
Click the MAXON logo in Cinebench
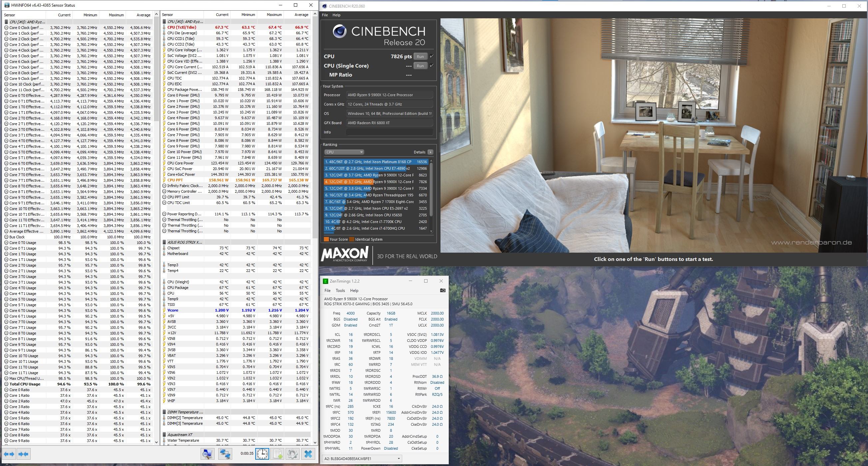345,255
